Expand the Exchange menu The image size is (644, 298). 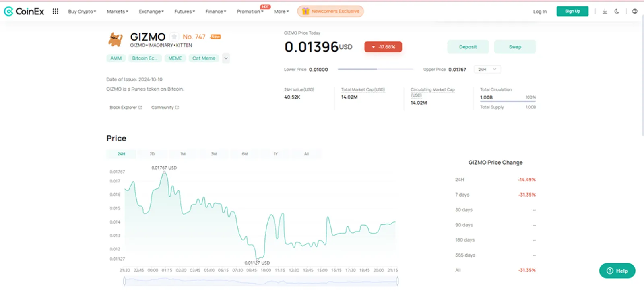click(151, 12)
